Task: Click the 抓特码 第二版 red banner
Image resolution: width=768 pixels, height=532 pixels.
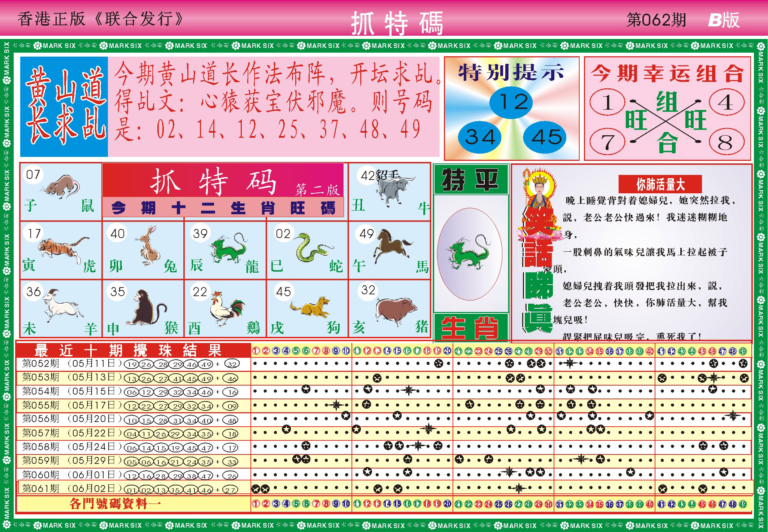Action: pos(223,180)
